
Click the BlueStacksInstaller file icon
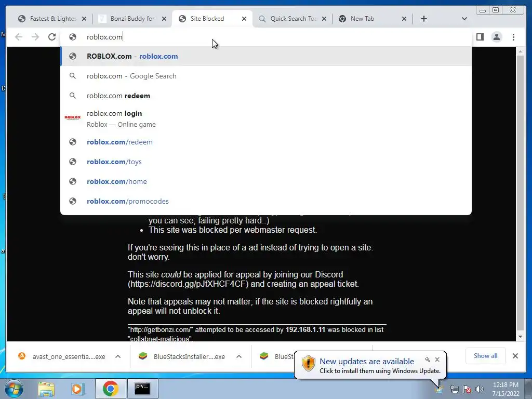coord(143,356)
